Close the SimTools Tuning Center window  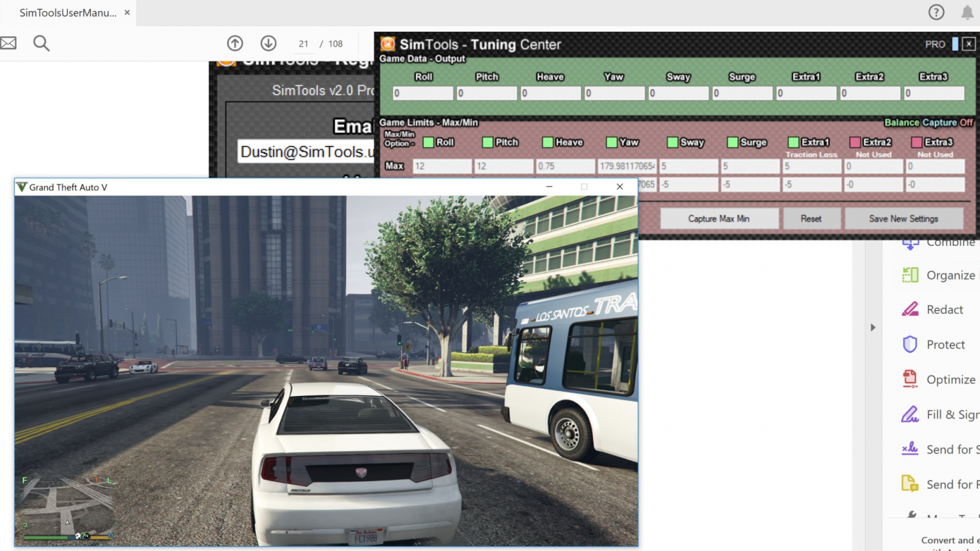click(968, 44)
